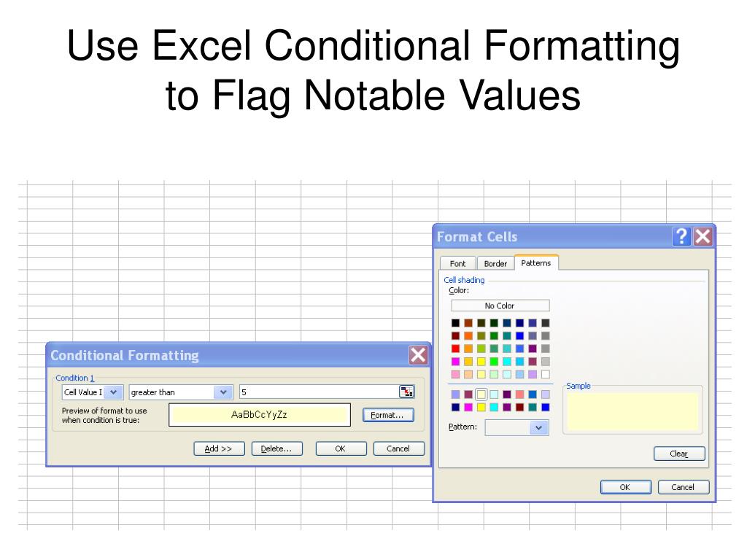Confirm OK in Format Cells dialog
The width and height of the screenshot is (747, 560).
(x=625, y=487)
